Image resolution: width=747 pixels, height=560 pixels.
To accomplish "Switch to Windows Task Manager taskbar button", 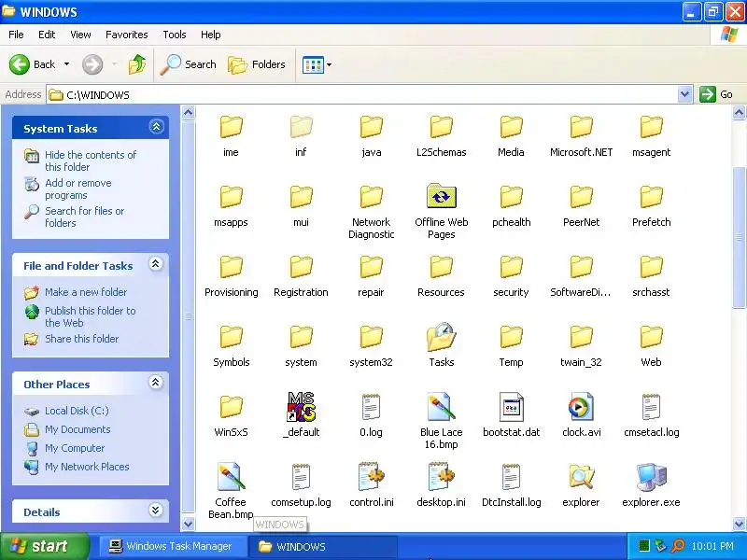I will (x=173, y=546).
